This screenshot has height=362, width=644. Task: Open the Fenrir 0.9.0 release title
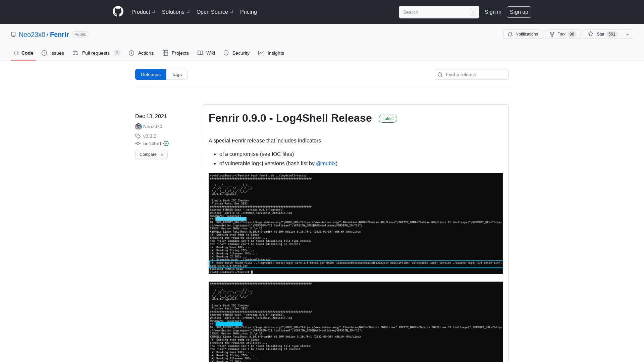click(290, 118)
